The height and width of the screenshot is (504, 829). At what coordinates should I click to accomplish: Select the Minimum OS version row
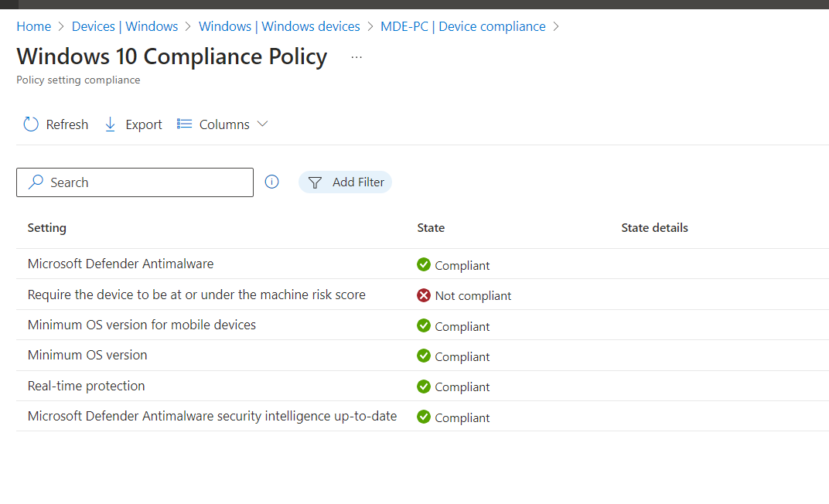[87, 356]
